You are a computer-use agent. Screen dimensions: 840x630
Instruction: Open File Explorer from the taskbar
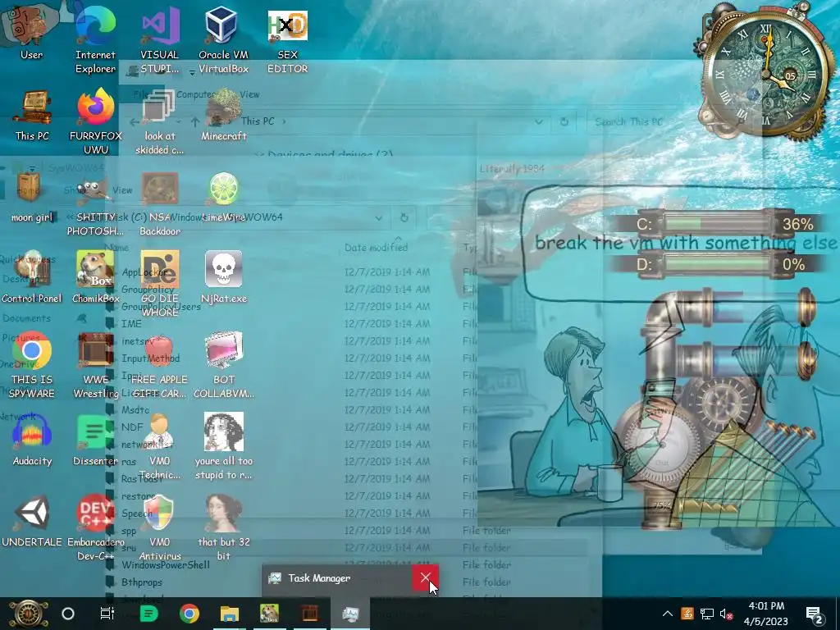coord(230,614)
